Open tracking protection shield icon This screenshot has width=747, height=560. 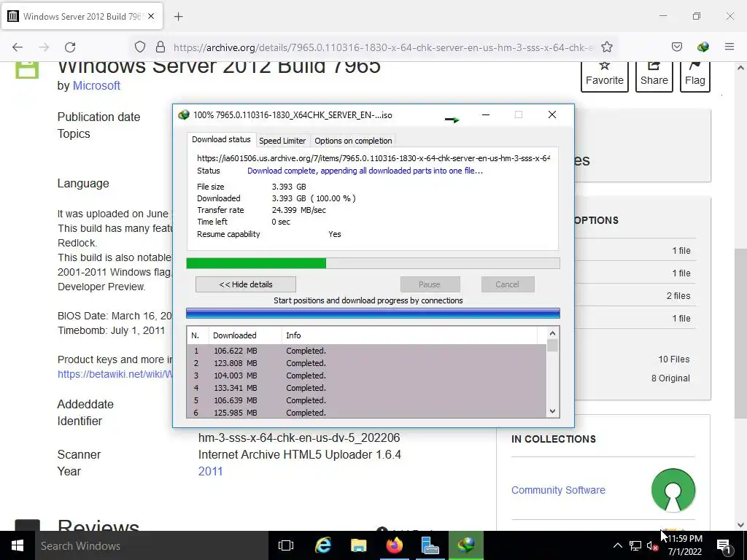click(139, 47)
